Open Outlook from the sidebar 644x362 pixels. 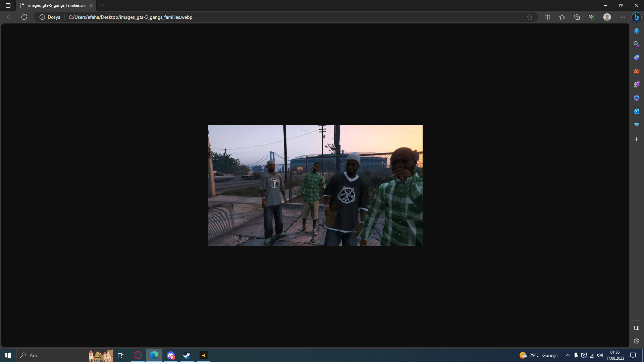(637, 111)
